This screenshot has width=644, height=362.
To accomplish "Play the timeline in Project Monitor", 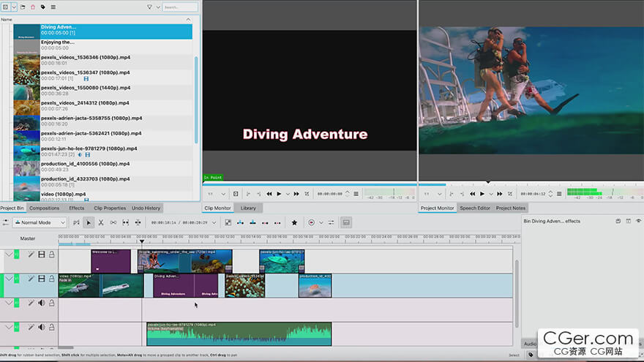I will coord(482,194).
